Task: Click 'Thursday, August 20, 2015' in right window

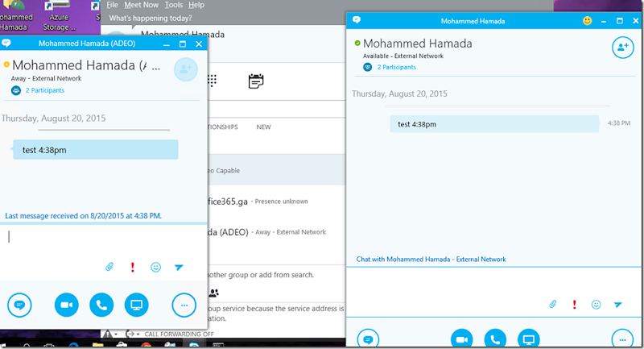Action: tap(399, 93)
